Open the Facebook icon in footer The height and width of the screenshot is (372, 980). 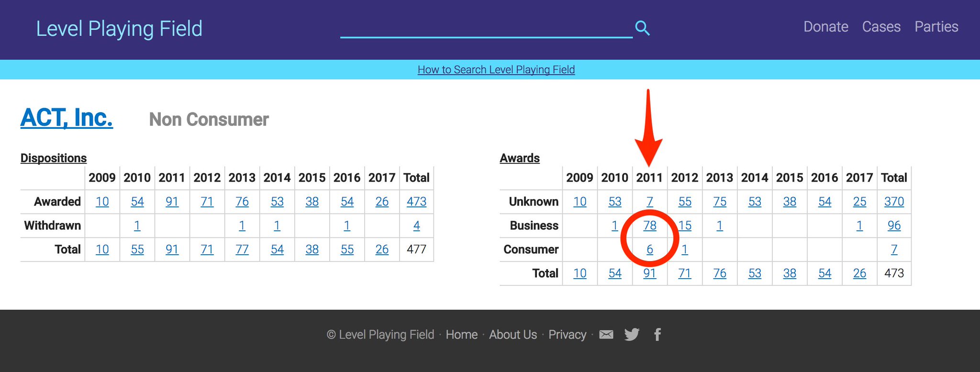[658, 334]
